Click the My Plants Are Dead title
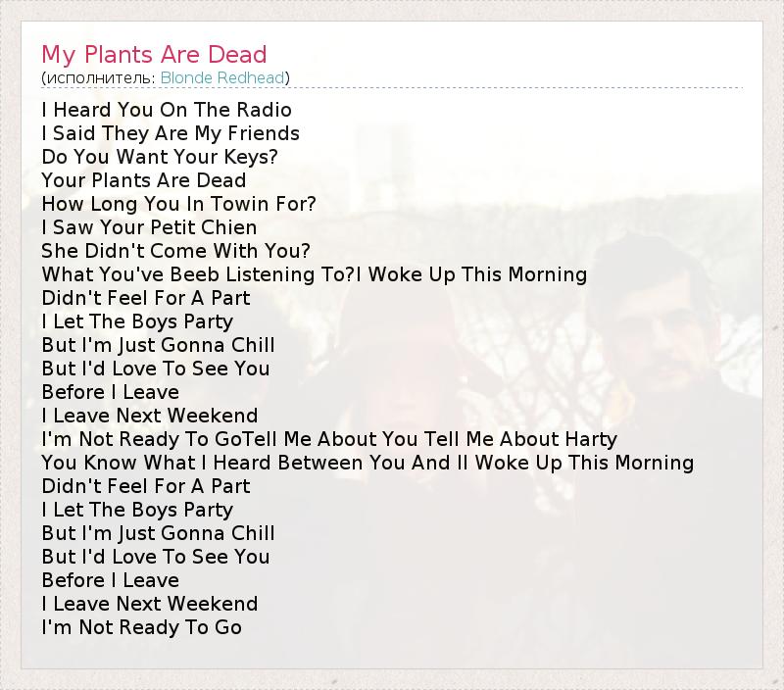This screenshot has width=784, height=690. [x=154, y=54]
